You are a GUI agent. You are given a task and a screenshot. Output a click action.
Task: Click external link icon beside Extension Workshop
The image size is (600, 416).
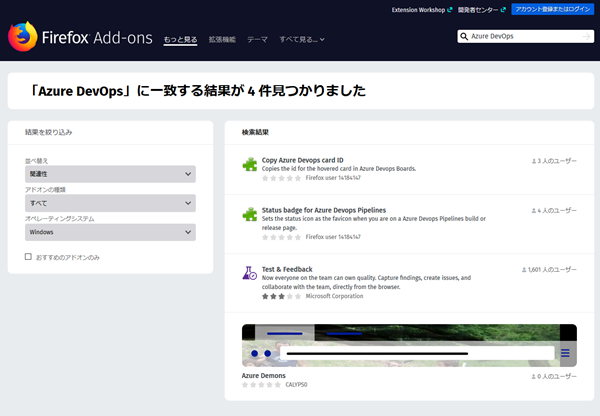(450, 10)
